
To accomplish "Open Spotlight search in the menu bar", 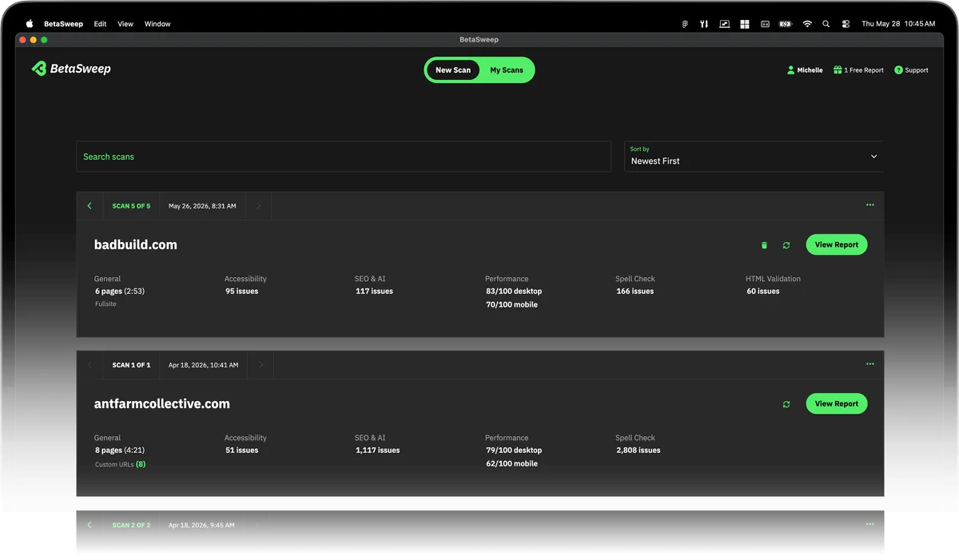I will [x=826, y=24].
